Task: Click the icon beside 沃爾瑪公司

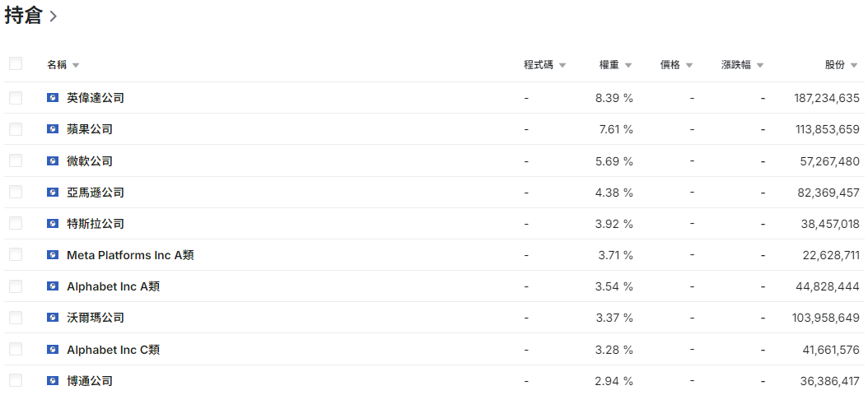Action: (53, 318)
